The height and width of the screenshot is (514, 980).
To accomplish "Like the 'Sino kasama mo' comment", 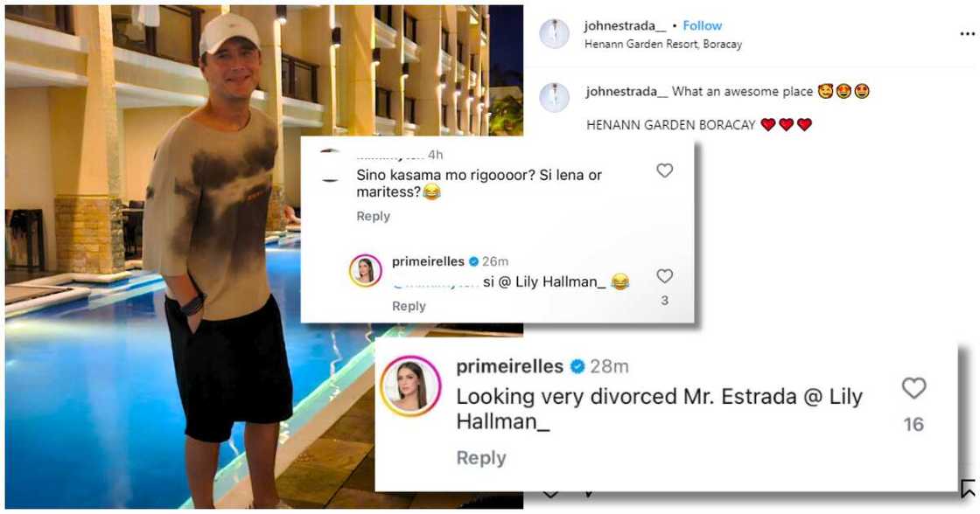I will 664,170.
